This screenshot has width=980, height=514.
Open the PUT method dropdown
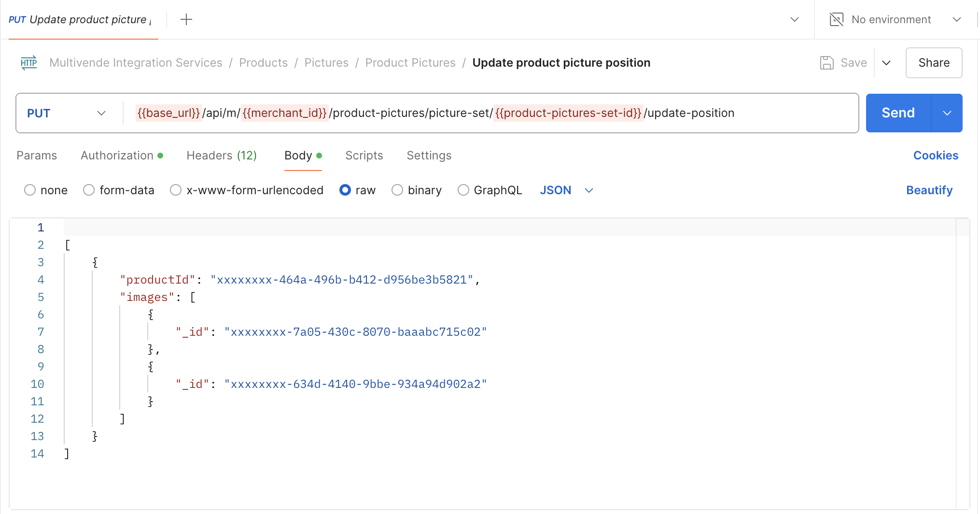(67, 113)
